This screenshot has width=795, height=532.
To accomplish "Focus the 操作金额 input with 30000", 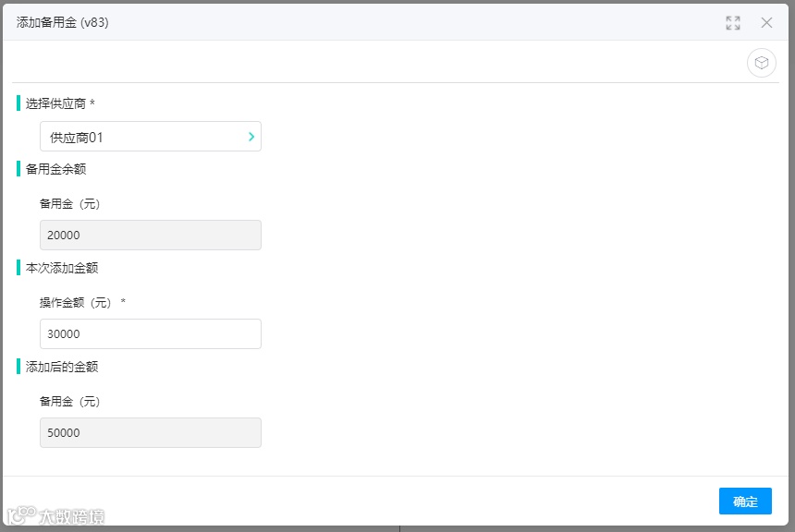I will tap(151, 334).
